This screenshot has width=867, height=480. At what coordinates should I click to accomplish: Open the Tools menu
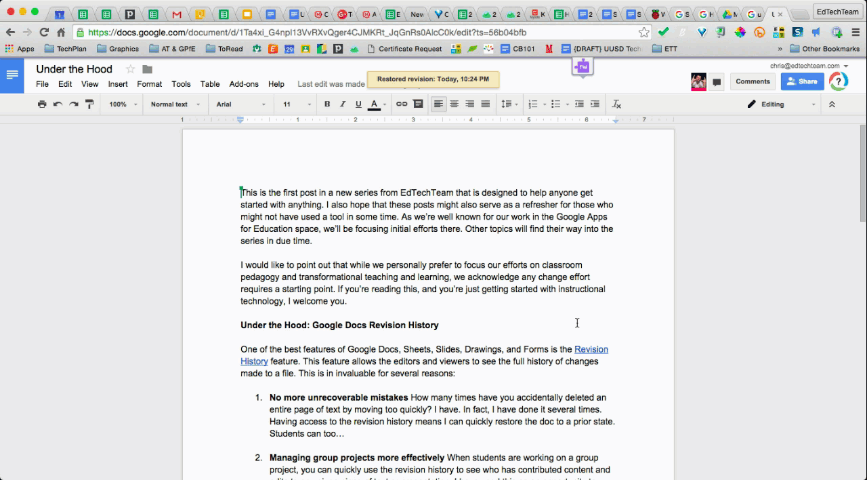[181, 84]
